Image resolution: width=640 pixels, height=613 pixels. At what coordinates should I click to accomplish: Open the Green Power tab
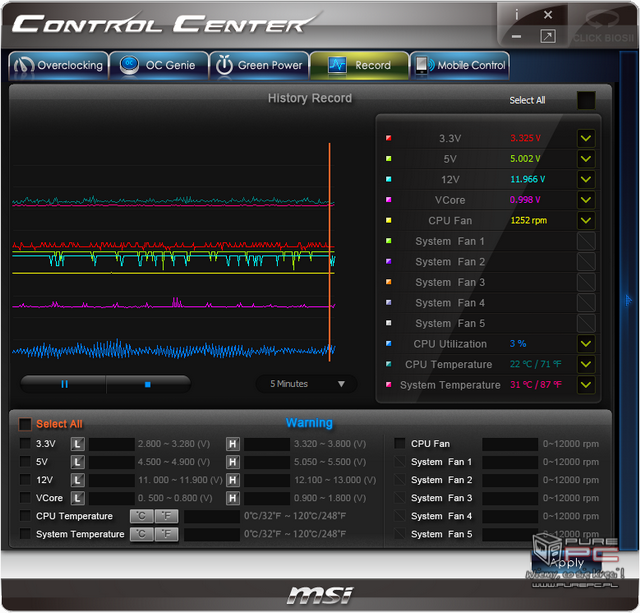[x=259, y=65]
